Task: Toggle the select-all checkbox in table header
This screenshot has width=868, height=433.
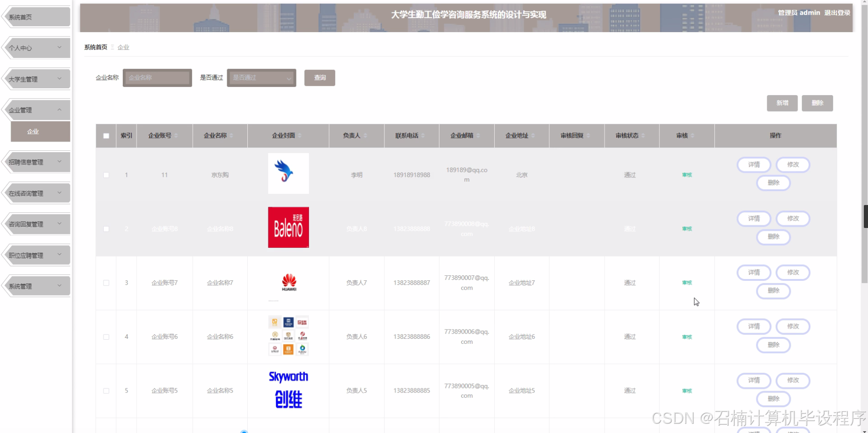Action: tap(106, 136)
